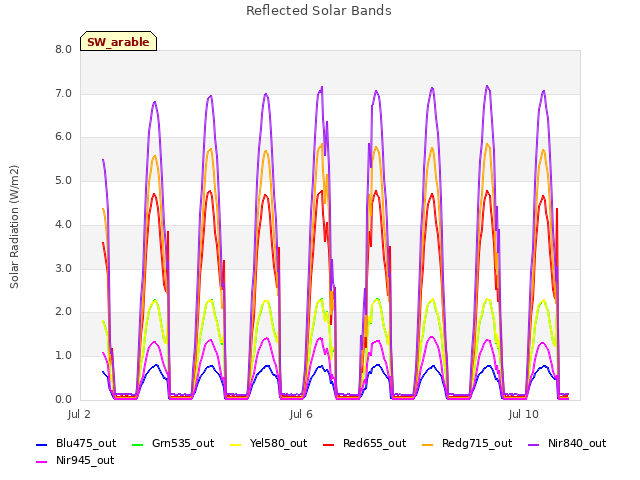Click the Jul 10 x-axis tick label
Image resolution: width=640 pixels, height=480 pixels.
pyautogui.click(x=524, y=414)
